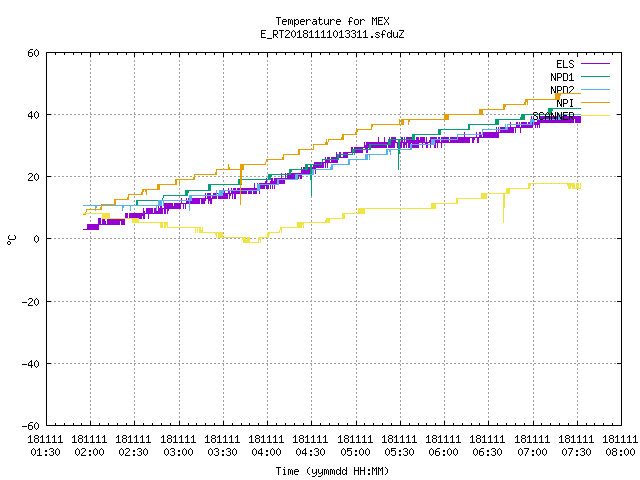Click the x-axis tick label 01:30
The width and height of the screenshot is (640, 480).
click(45, 453)
